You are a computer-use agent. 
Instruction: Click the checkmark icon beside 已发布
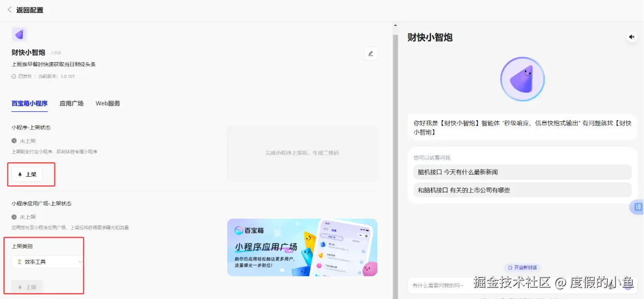(x=14, y=76)
